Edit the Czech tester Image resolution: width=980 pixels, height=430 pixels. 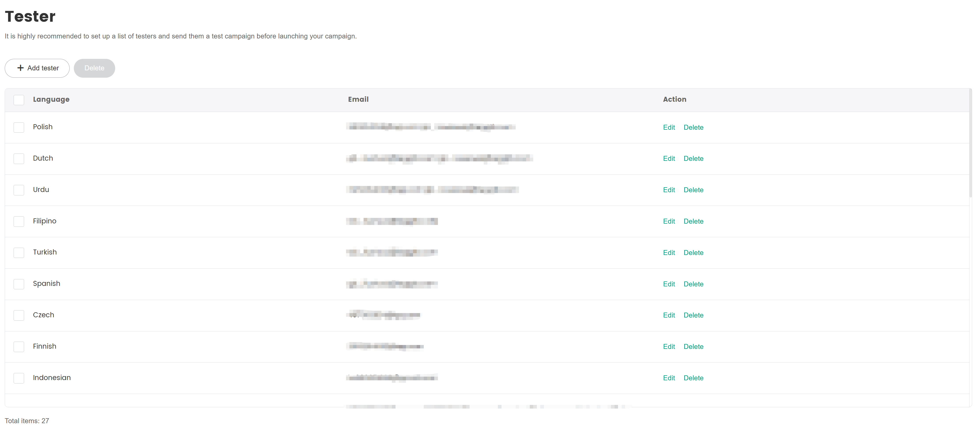(669, 315)
